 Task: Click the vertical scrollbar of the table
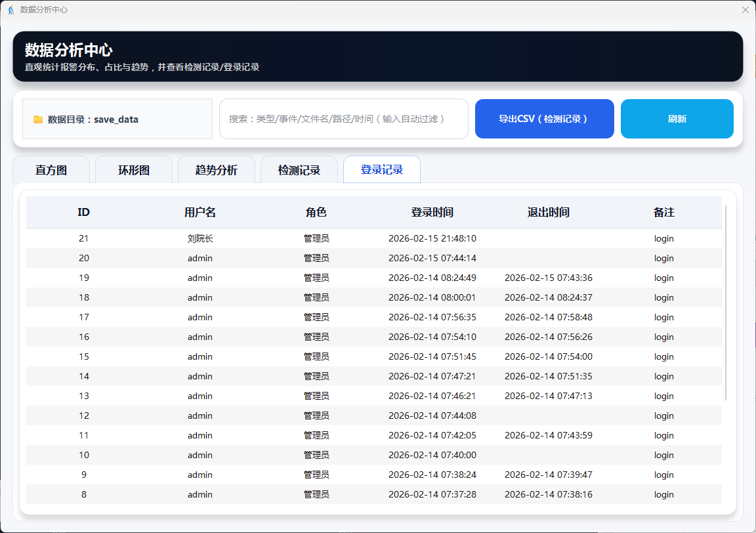click(726, 302)
